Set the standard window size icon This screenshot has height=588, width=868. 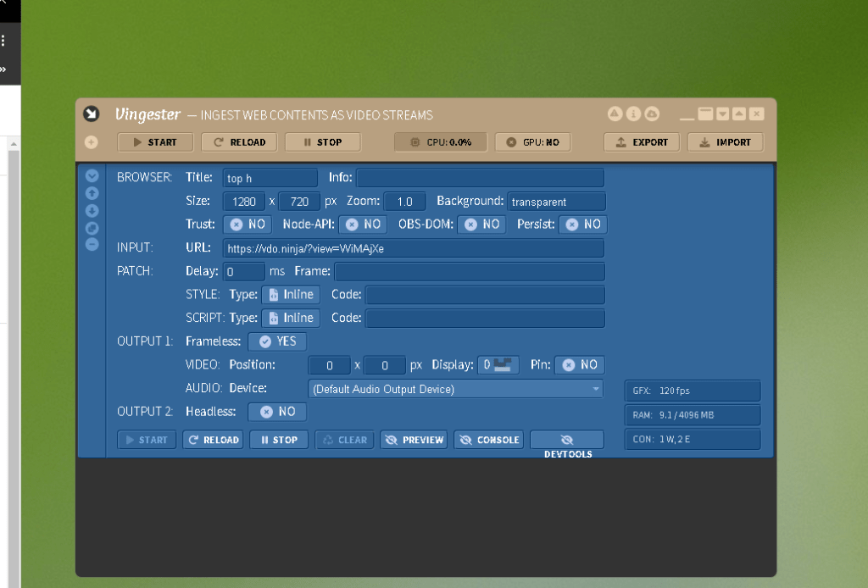[x=705, y=114]
